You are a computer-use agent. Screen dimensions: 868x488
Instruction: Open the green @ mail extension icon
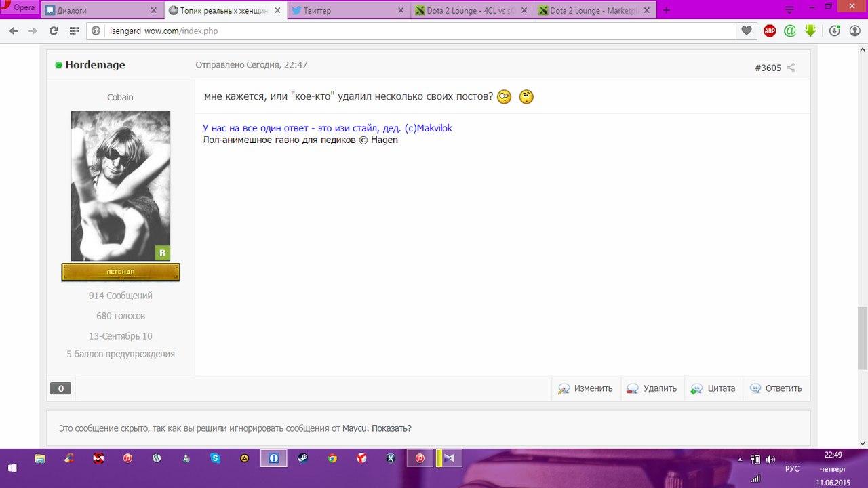coord(789,30)
